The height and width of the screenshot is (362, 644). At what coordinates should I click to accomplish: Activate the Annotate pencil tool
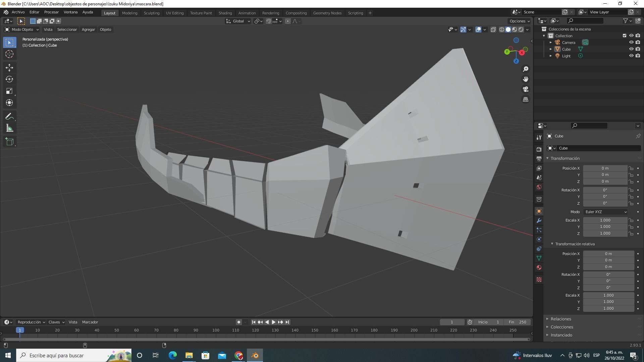9,117
